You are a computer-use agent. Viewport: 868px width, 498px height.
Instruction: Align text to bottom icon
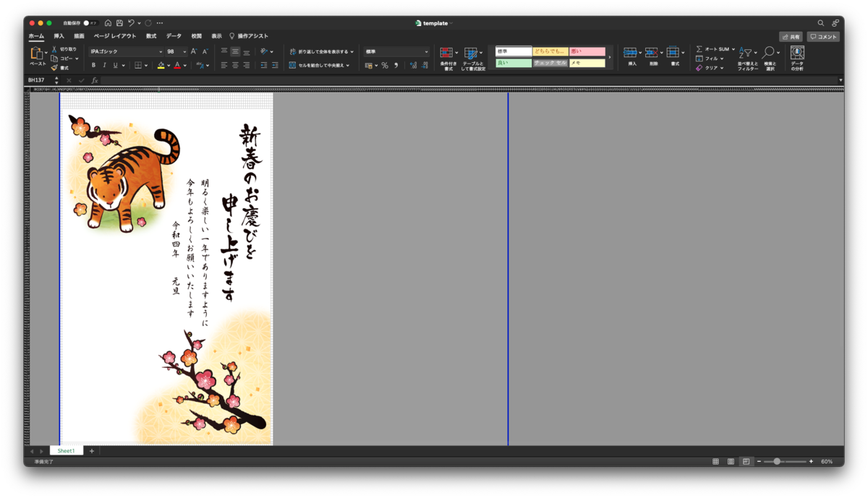[x=247, y=52]
